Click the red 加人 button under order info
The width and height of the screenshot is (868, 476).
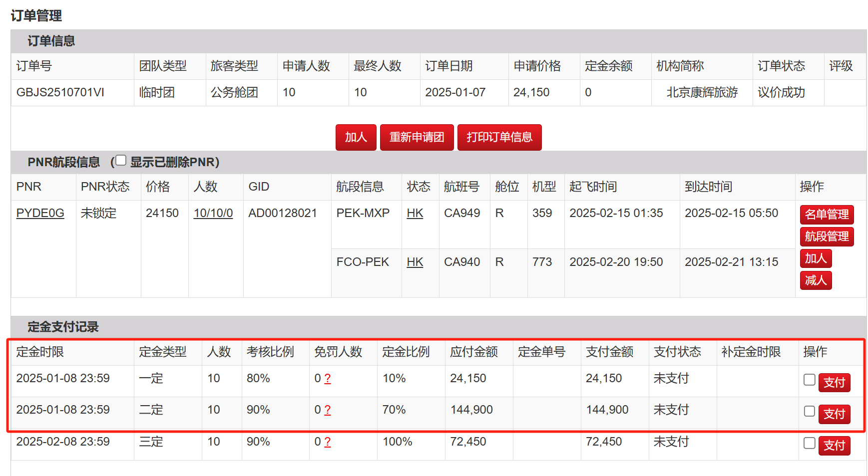[x=356, y=137]
